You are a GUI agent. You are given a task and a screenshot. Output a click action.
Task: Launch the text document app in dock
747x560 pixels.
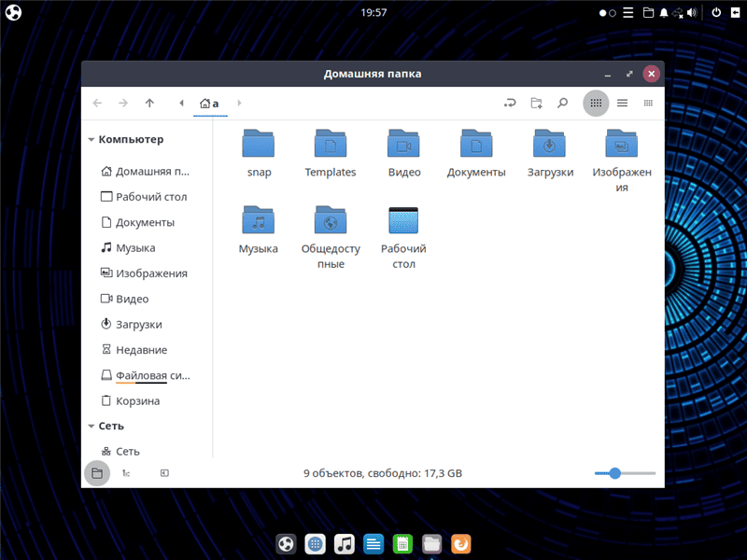(x=373, y=544)
